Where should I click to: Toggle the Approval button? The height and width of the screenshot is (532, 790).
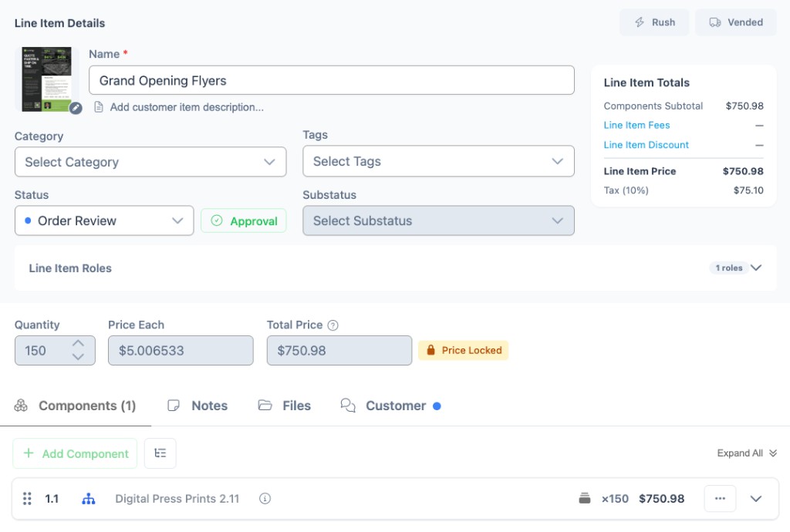[x=244, y=221]
